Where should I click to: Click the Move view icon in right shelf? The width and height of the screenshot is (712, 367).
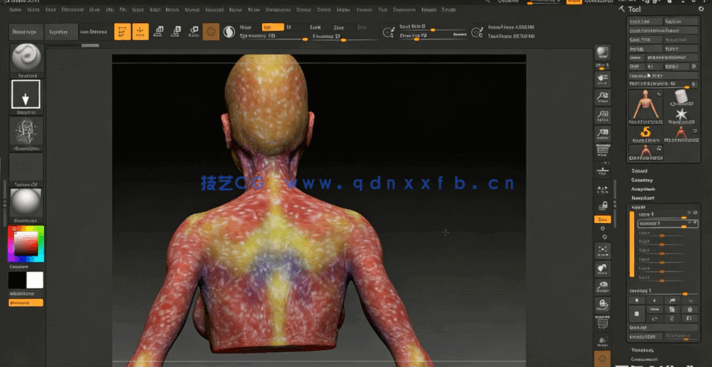(x=603, y=268)
